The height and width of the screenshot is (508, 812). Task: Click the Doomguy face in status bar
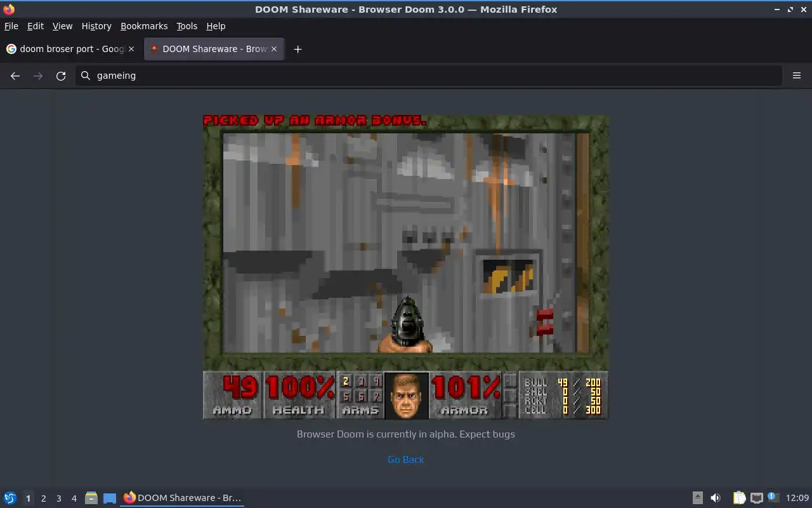[x=407, y=396]
